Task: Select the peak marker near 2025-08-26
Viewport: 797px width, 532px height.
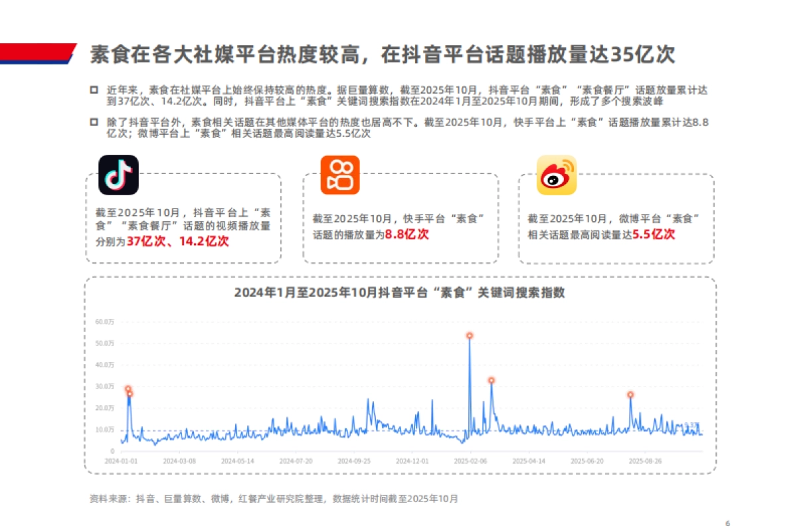Action: pos(630,395)
